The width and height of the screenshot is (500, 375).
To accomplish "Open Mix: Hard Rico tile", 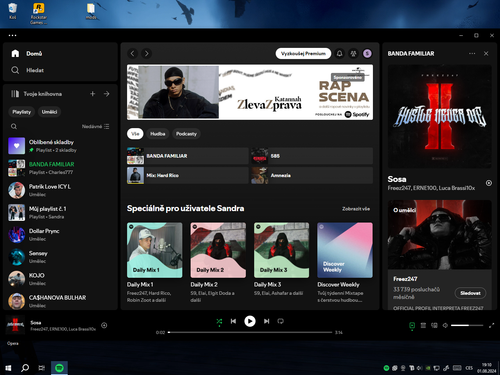I will pos(188,175).
